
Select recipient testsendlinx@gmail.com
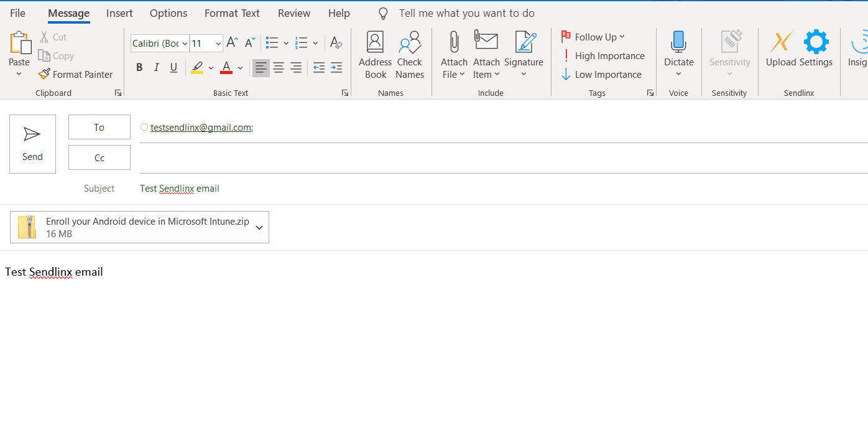pyautogui.click(x=201, y=128)
